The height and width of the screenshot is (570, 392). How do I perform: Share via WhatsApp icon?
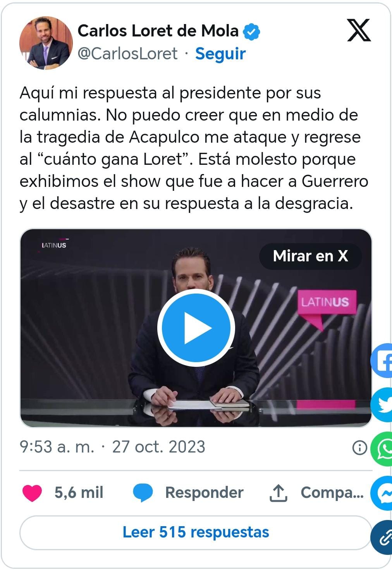click(382, 449)
